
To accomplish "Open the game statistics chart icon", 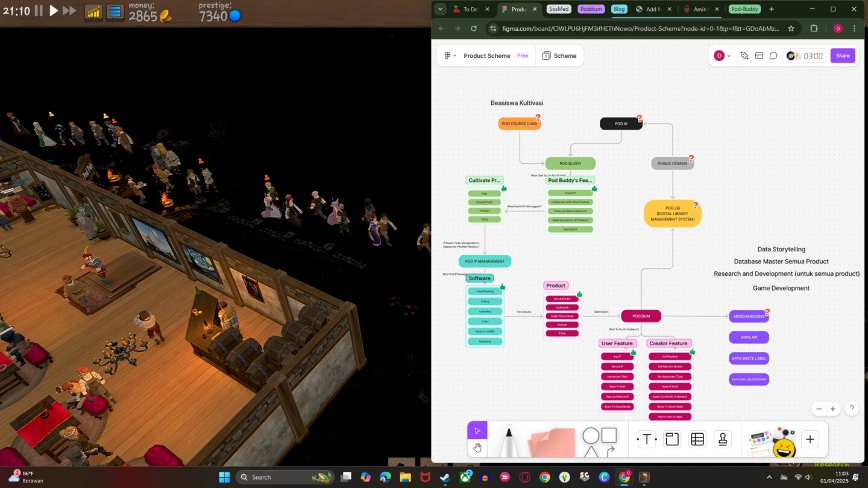I will tap(93, 12).
